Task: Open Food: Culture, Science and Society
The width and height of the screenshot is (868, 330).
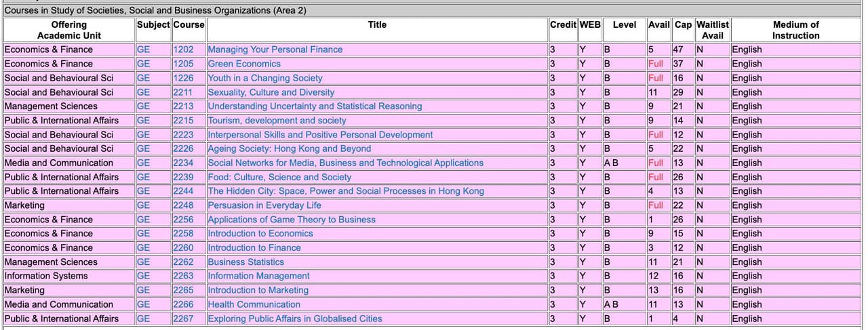Action: 279,177
